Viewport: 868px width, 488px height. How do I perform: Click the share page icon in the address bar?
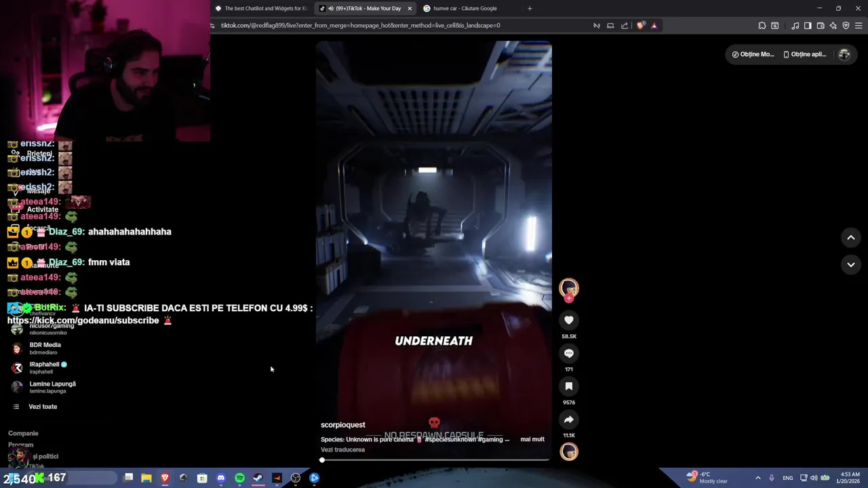(625, 26)
